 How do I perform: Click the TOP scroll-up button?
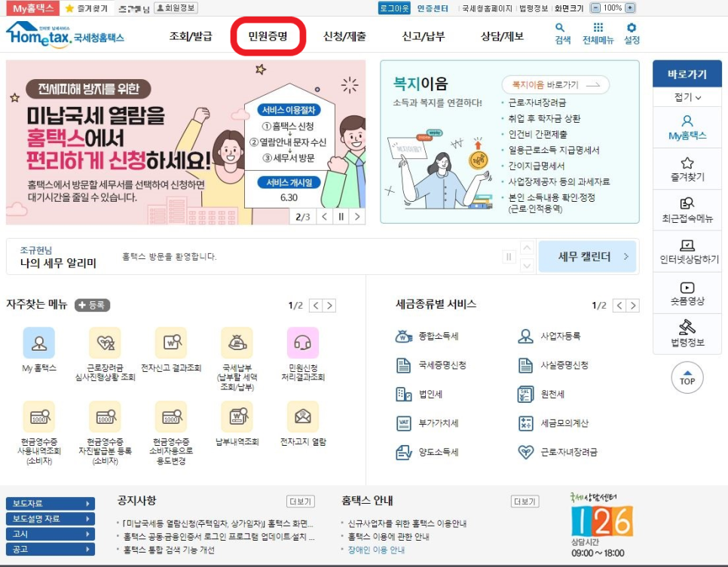[687, 378]
